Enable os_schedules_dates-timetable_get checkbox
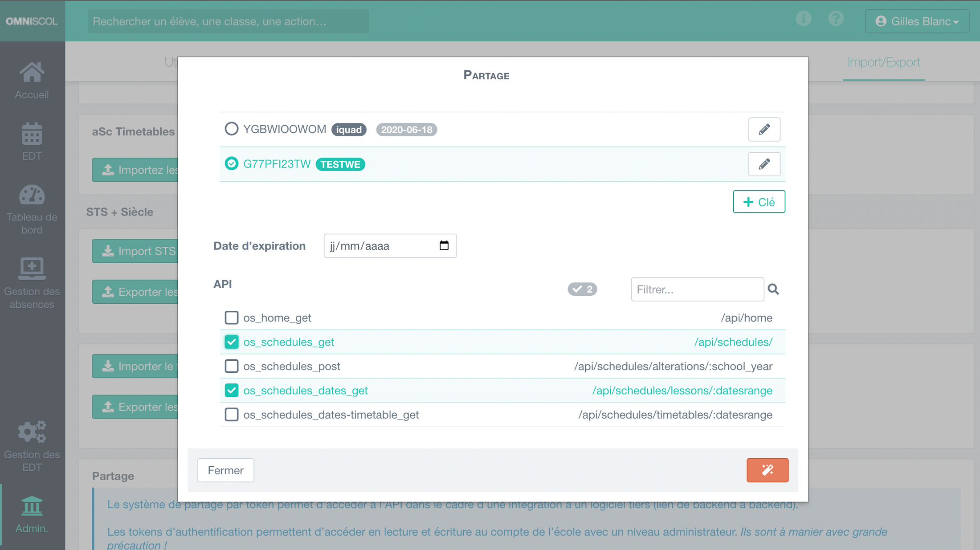The height and width of the screenshot is (550, 980). click(231, 414)
